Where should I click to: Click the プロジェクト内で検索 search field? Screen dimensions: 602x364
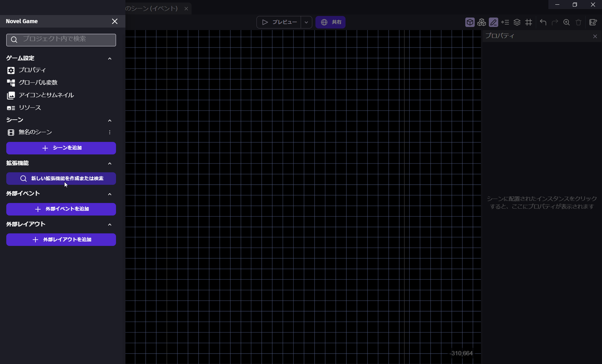click(66, 39)
